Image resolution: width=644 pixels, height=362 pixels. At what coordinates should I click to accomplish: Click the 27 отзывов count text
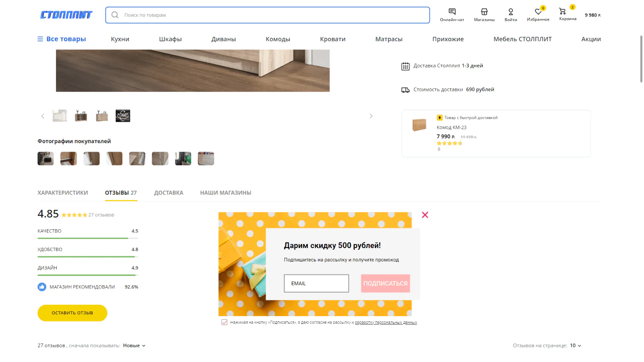101,215
